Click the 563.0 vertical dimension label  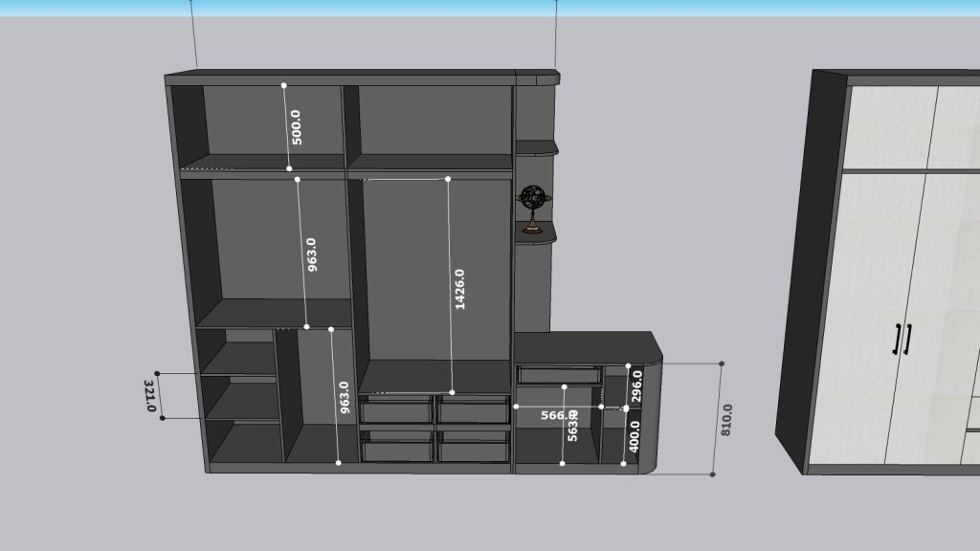(x=572, y=426)
